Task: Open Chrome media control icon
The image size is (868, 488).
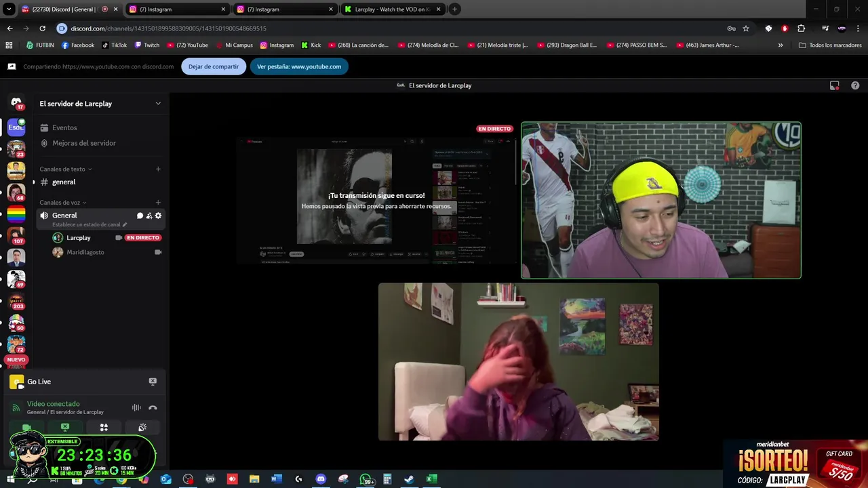Action: pyautogui.click(x=825, y=28)
